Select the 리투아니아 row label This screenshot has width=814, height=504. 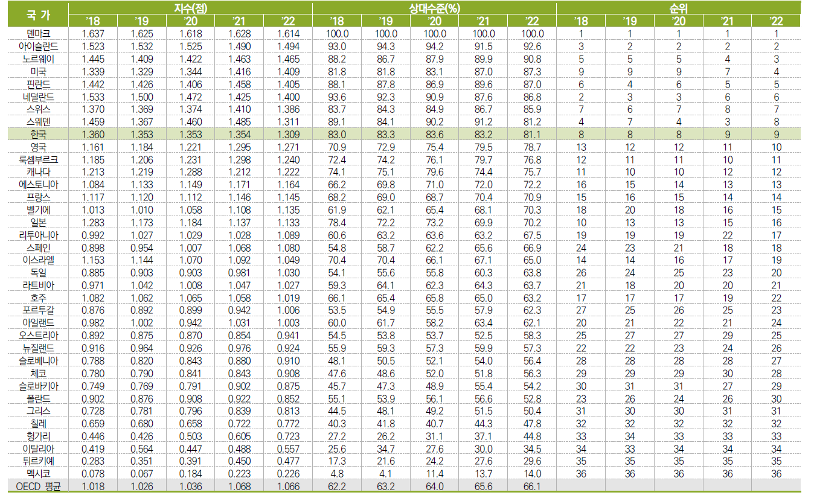coord(39,235)
